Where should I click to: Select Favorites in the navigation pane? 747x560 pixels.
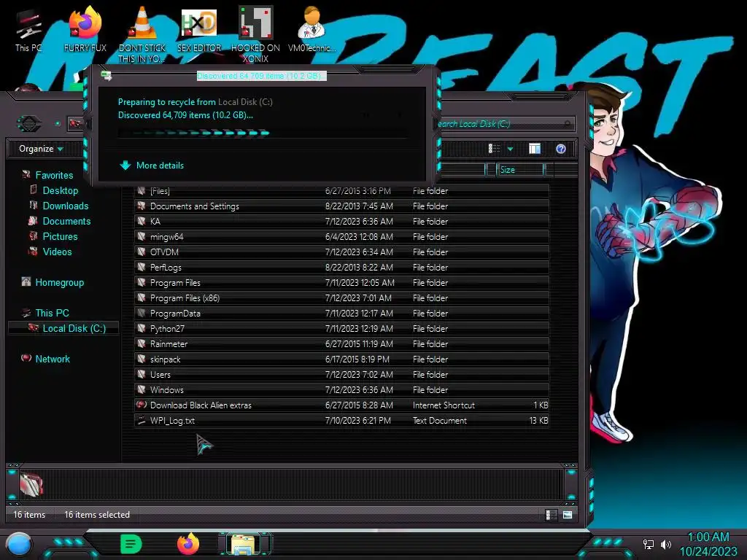point(47,175)
